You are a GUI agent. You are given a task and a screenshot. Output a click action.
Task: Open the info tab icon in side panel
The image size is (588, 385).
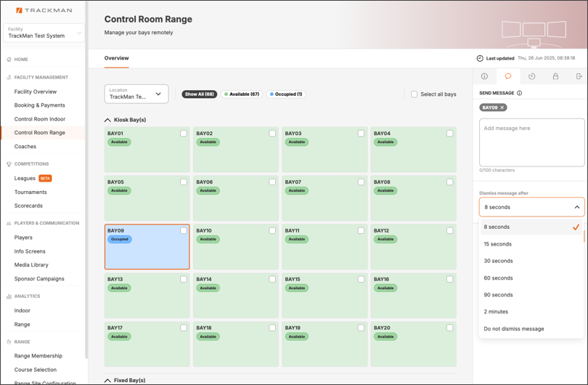484,76
